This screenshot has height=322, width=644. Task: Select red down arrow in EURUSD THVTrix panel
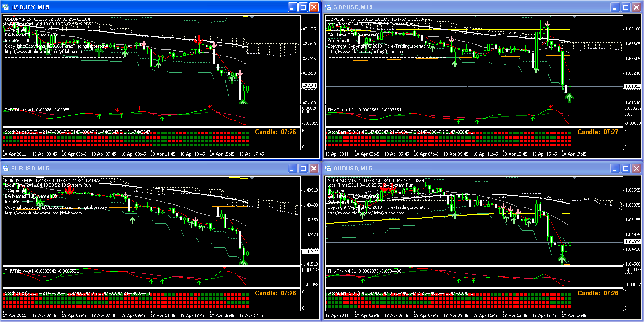tap(224, 268)
